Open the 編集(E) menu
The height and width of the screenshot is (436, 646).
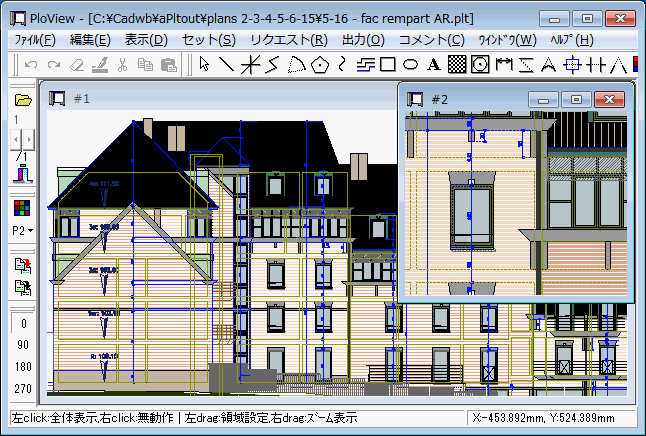(x=90, y=40)
